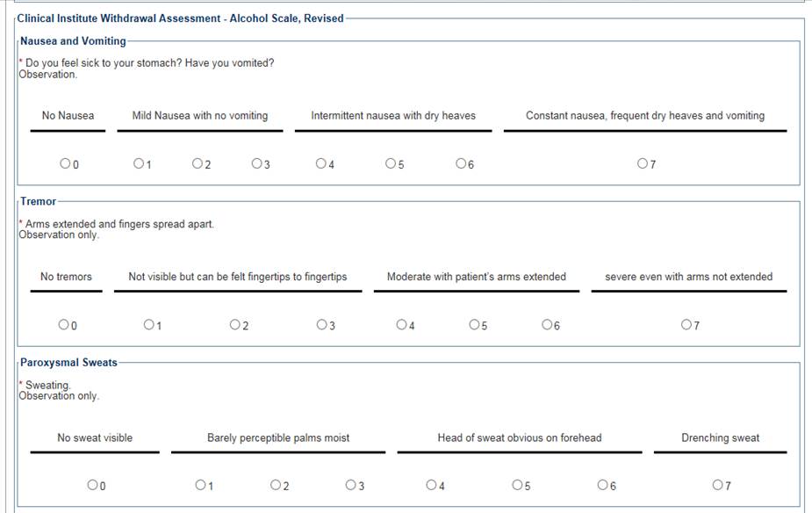The height and width of the screenshot is (513, 812).
Task: Click the Mild Nausea with no vomiting label
Action: [x=200, y=116]
